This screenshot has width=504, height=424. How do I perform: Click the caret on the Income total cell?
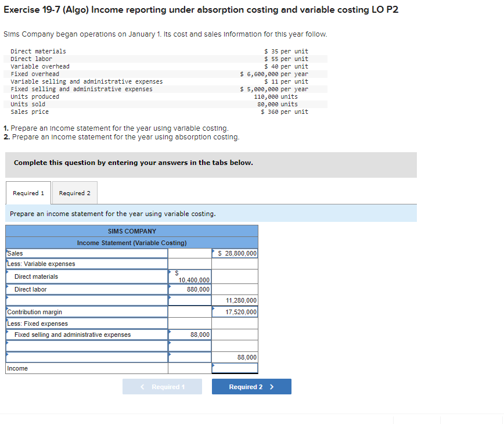214,365
